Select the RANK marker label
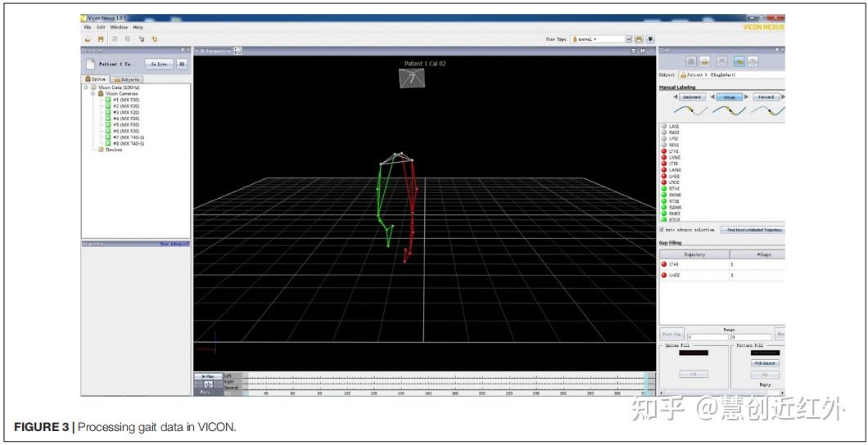This screenshot has height=445, width=868. 675,207
